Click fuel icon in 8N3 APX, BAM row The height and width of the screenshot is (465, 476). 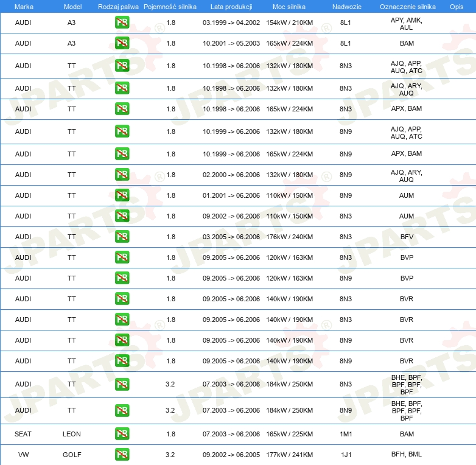(x=122, y=109)
